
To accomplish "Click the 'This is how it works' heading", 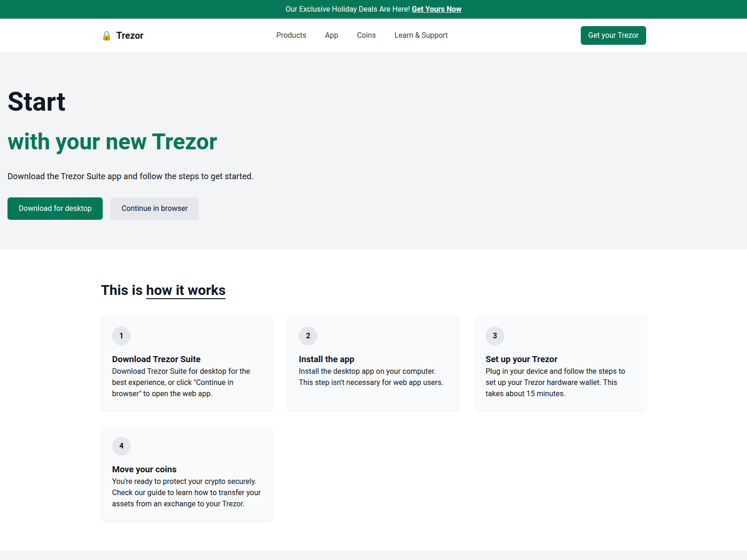I will [163, 290].
